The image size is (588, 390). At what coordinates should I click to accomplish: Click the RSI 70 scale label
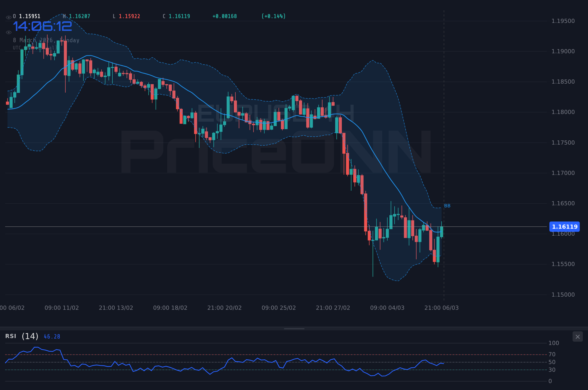(552, 354)
